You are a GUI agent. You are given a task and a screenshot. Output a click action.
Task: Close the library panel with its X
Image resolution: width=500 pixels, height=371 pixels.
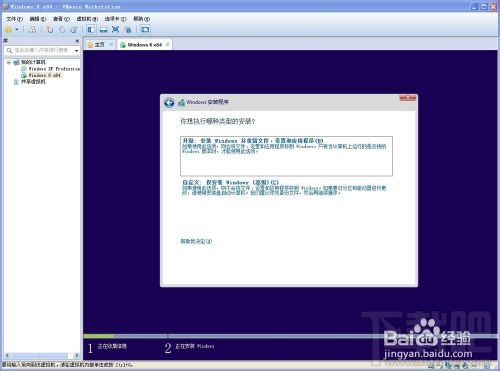click(x=77, y=41)
